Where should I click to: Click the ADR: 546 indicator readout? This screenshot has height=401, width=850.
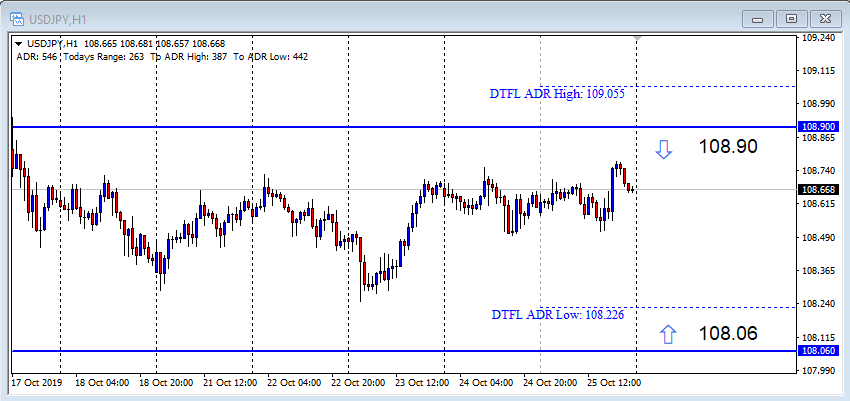click(x=36, y=56)
